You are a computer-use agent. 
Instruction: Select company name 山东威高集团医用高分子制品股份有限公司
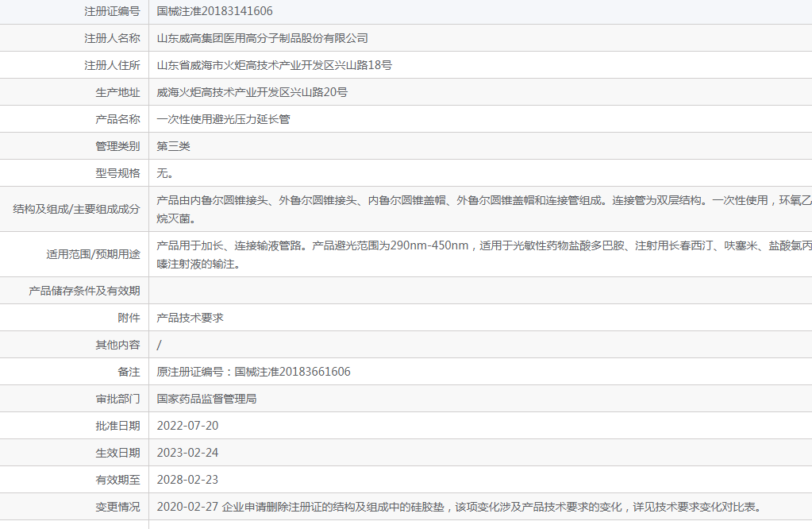tap(262, 38)
